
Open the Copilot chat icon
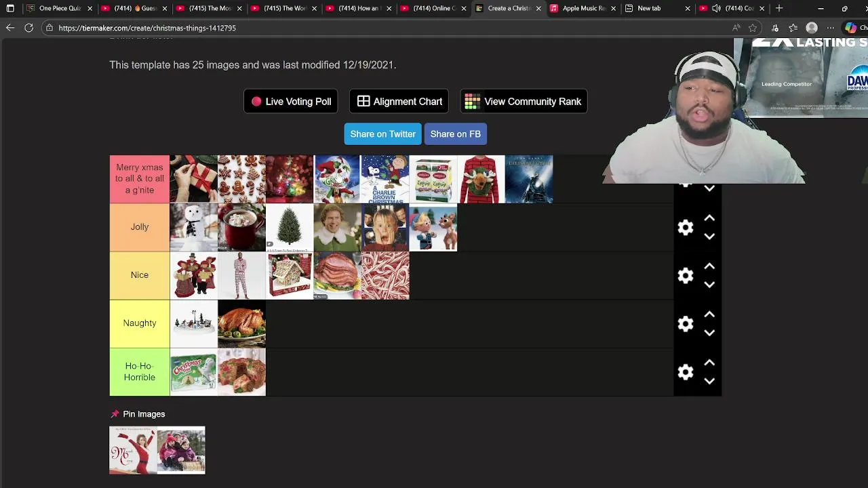click(850, 28)
